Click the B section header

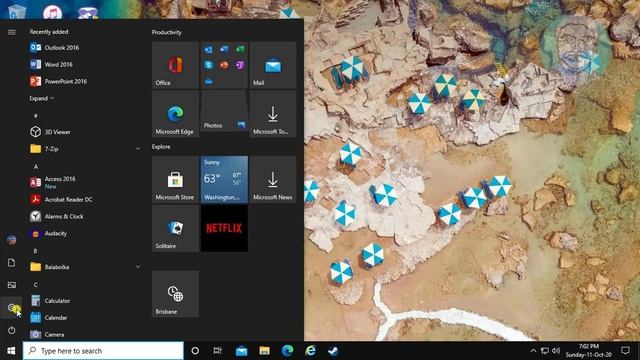tap(36, 251)
